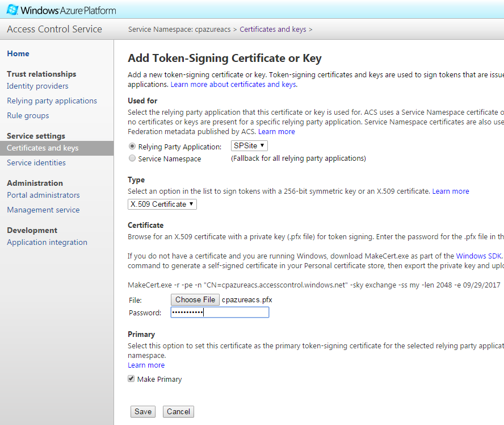Viewport: 504px width, 425px height.
Task: Navigate to Portal administrators
Action: [43, 195]
